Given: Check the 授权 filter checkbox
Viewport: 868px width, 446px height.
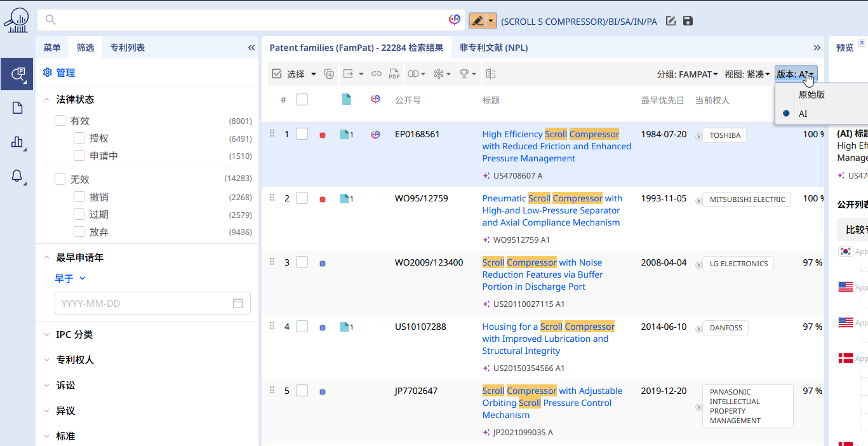Looking at the screenshot, I should pyautogui.click(x=79, y=138).
